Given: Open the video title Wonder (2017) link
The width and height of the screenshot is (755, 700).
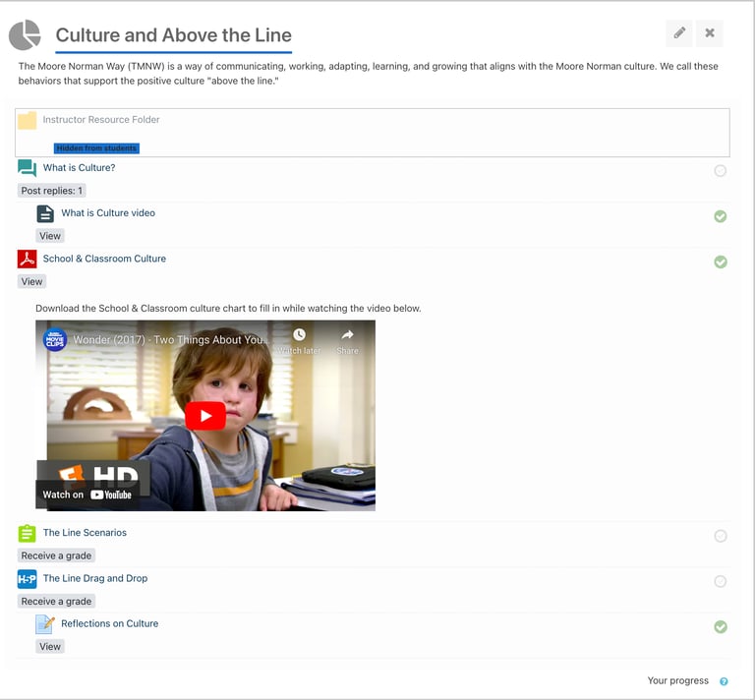Looking at the screenshot, I should coord(170,340).
